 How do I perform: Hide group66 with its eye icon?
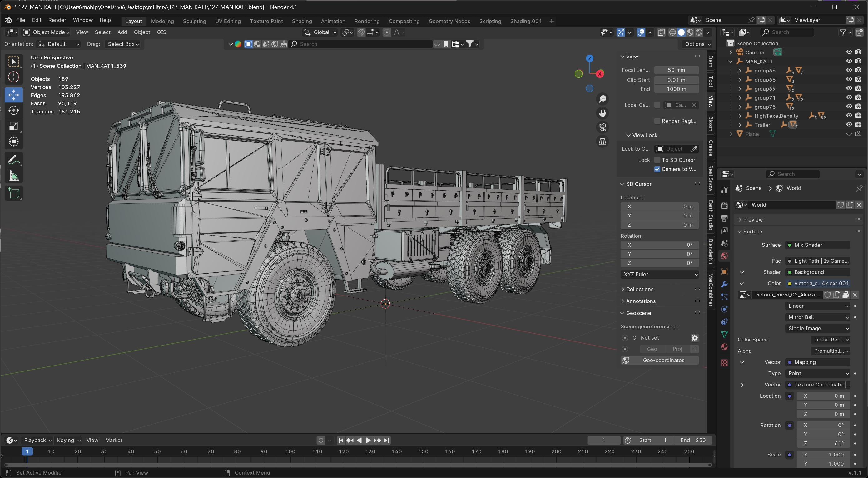coord(849,71)
